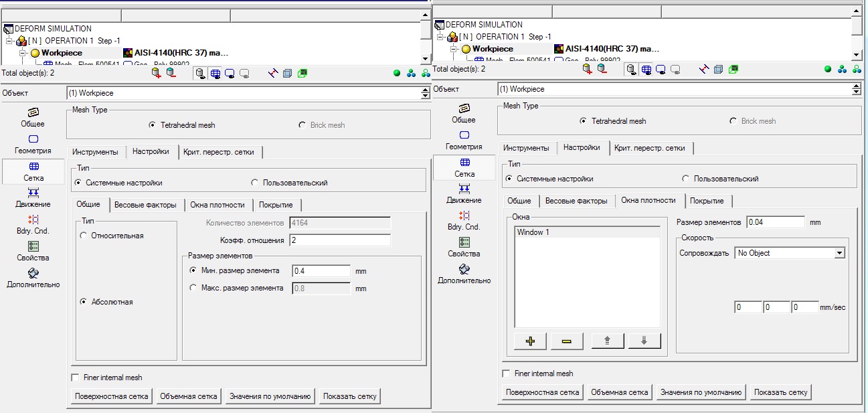This screenshot has height=413, width=868.
Task: Open Движение section in right sidebar
Action: click(x=464, y=193)
